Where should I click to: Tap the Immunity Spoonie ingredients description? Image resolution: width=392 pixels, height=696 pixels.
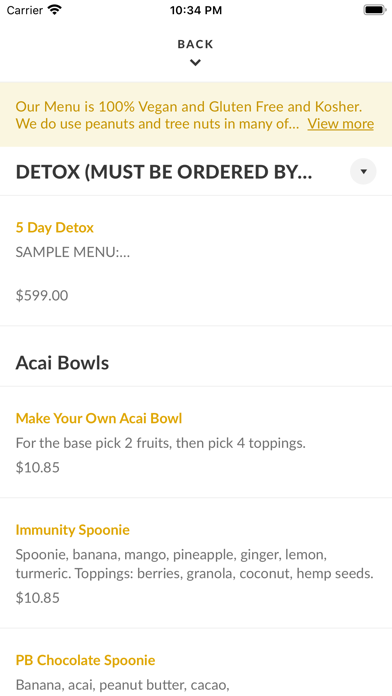[194, 564]
